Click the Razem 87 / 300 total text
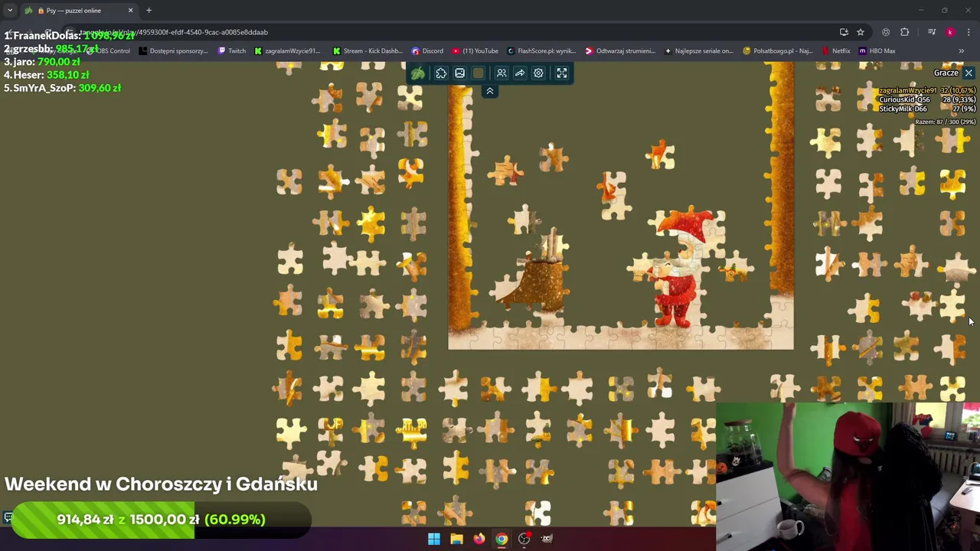Image resolution: width=980 pixels, height=551 pixels. 945,122
